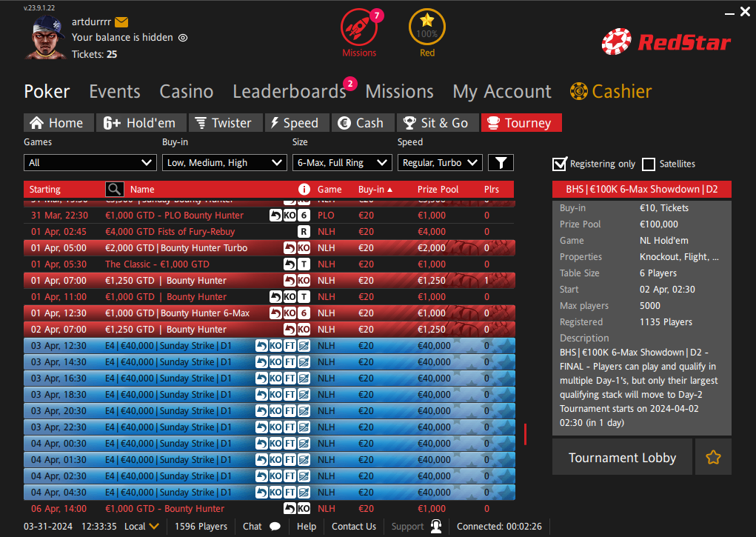Click R rebuy badge on Fists of Fury row

[x=304, y=232]
